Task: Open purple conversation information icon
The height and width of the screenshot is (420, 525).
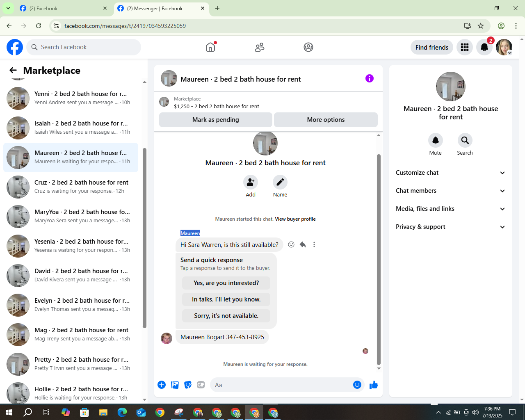Action: [x=370, y=78]
